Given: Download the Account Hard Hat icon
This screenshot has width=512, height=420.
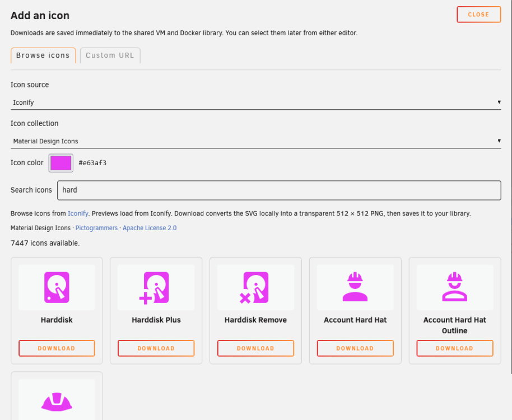Looking at the screenshot, I should 355,348.
